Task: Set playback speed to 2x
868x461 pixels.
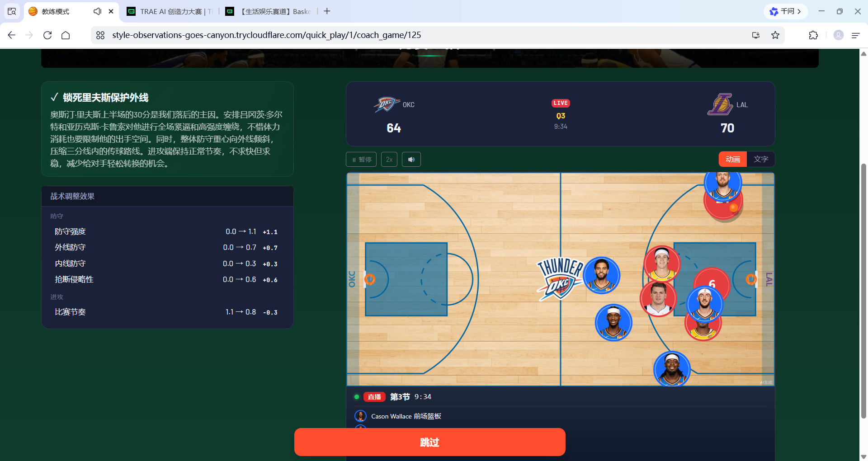Action: [x=389, y=160]
